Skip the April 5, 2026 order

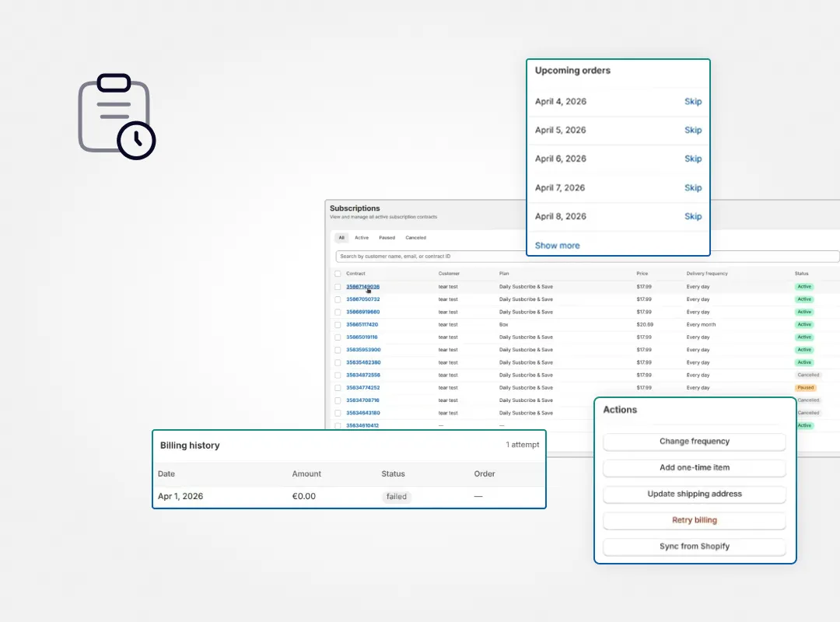[693, 130]
